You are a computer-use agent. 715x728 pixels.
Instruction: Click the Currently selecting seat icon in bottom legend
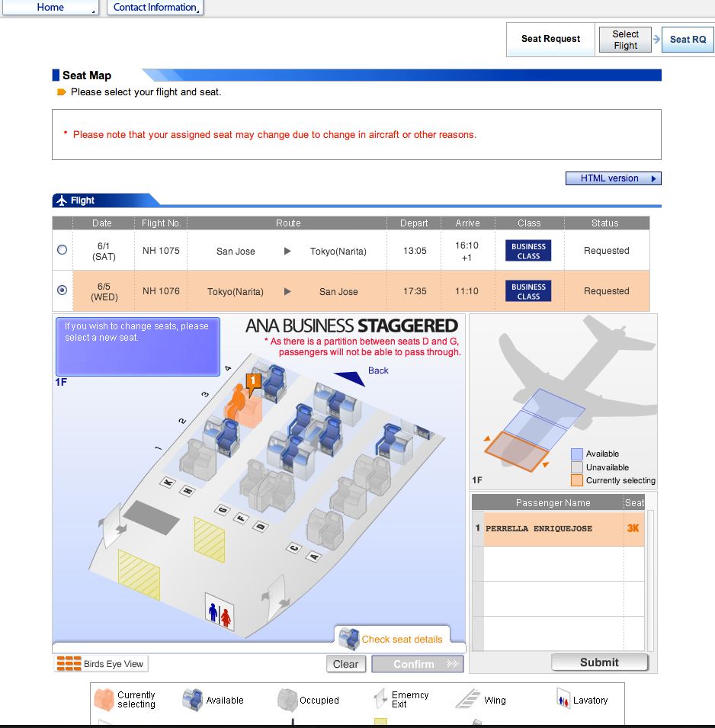click(x=104, y=700)
